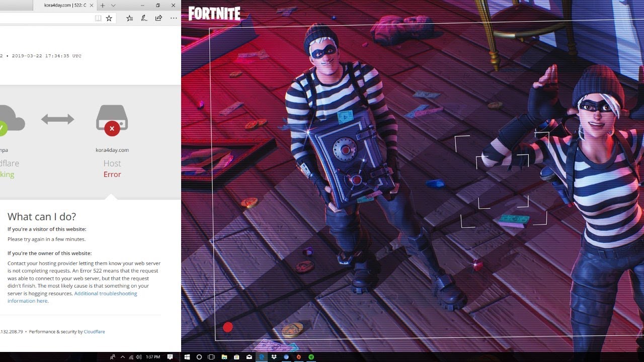Follow the Cloudflare link in footer

[94, 332]
